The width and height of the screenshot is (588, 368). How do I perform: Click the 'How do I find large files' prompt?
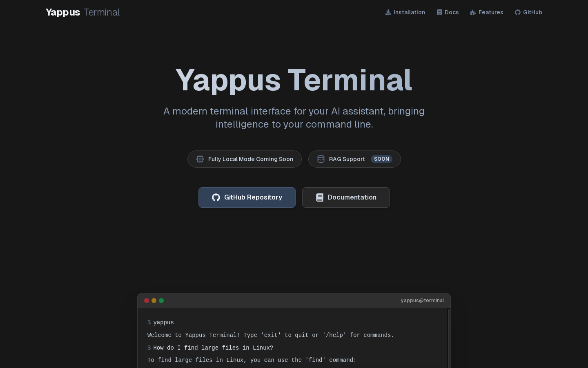tap(210, 348)
